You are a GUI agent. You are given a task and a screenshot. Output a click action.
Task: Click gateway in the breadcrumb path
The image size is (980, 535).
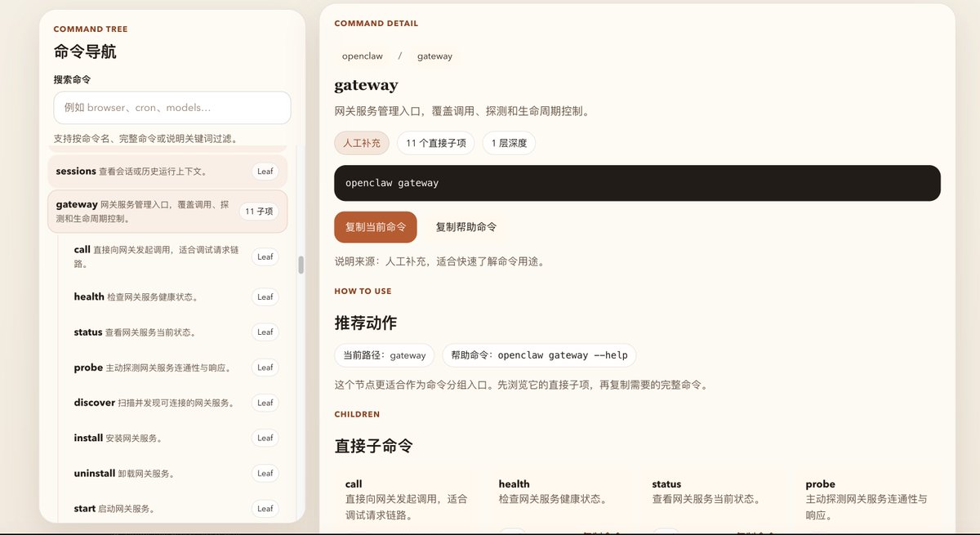pyautogui.click(x=434, y=56)
